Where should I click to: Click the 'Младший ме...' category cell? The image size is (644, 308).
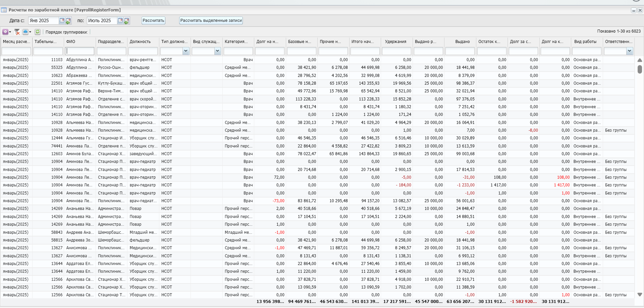pos(238,232)
